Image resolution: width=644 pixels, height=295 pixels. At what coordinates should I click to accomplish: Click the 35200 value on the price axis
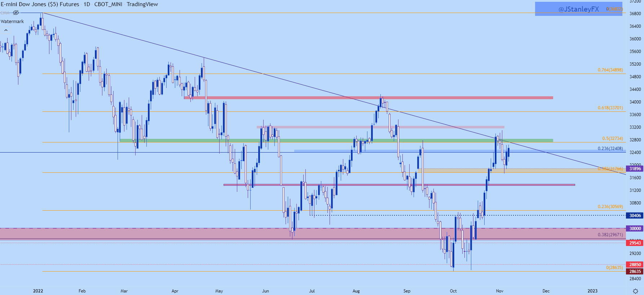[x=635, y=64]
